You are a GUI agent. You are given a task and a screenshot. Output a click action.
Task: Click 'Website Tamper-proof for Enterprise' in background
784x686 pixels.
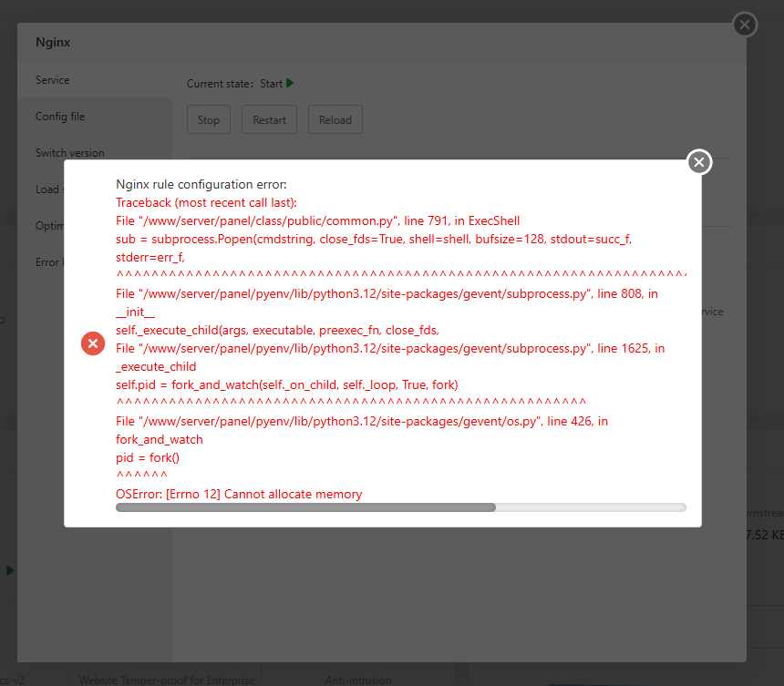point(167,680)
